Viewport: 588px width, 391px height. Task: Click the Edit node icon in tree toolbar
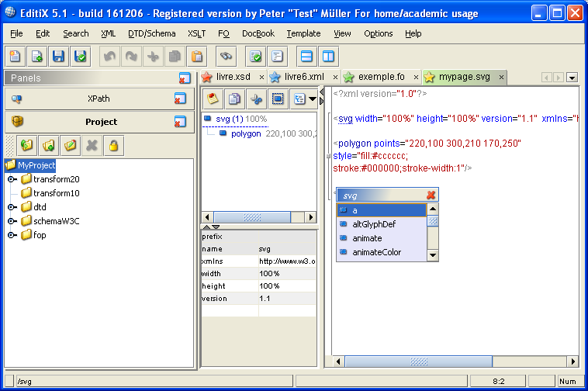213,99
